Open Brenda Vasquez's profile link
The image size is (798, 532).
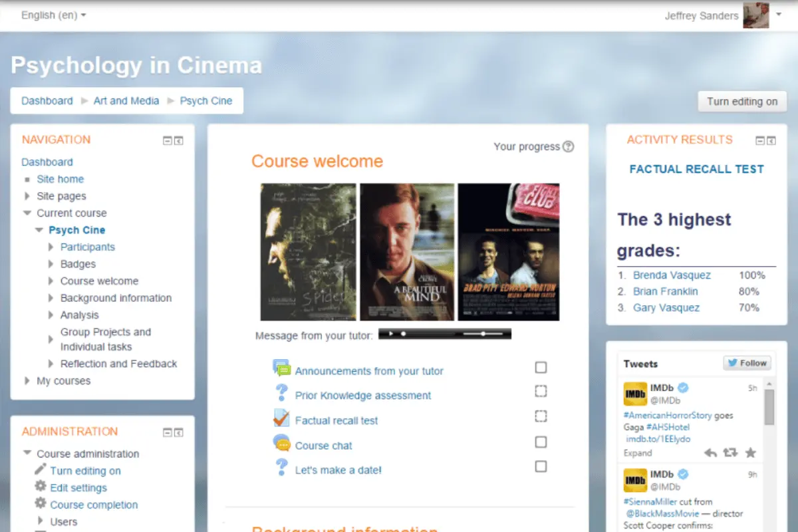point(672,275)
